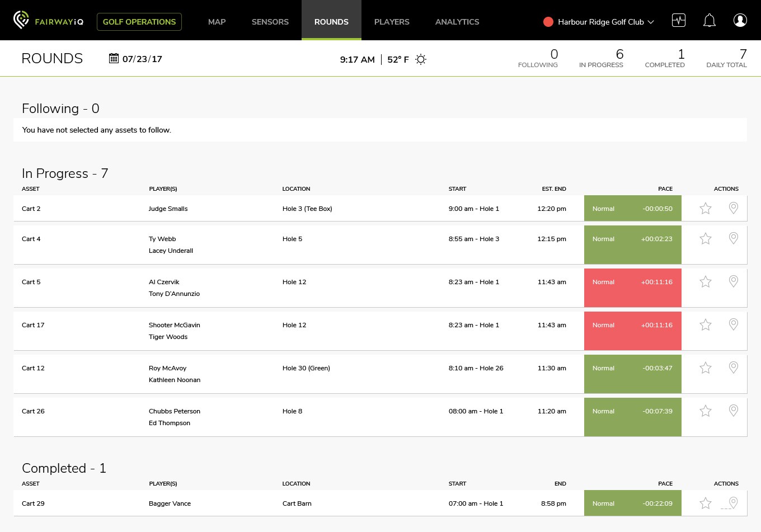
Task: Switch to the Map tab
Action: (x=217, y=22)
